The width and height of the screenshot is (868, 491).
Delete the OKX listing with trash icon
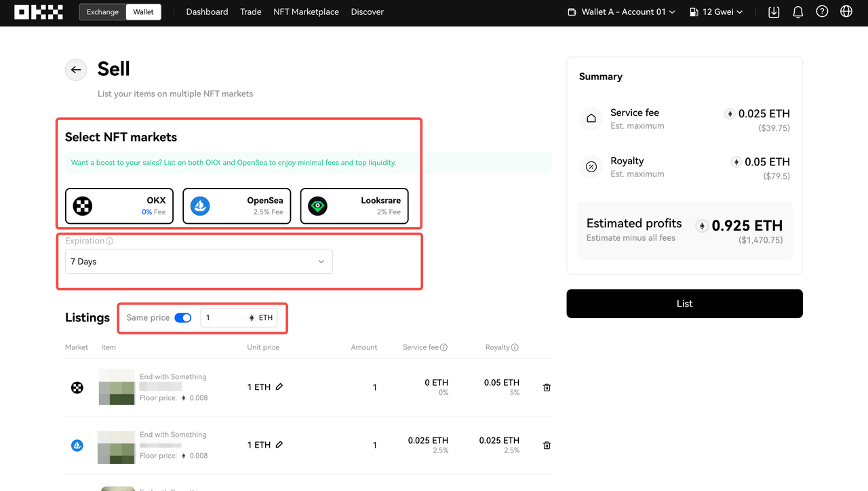click(x=547, y=387)
